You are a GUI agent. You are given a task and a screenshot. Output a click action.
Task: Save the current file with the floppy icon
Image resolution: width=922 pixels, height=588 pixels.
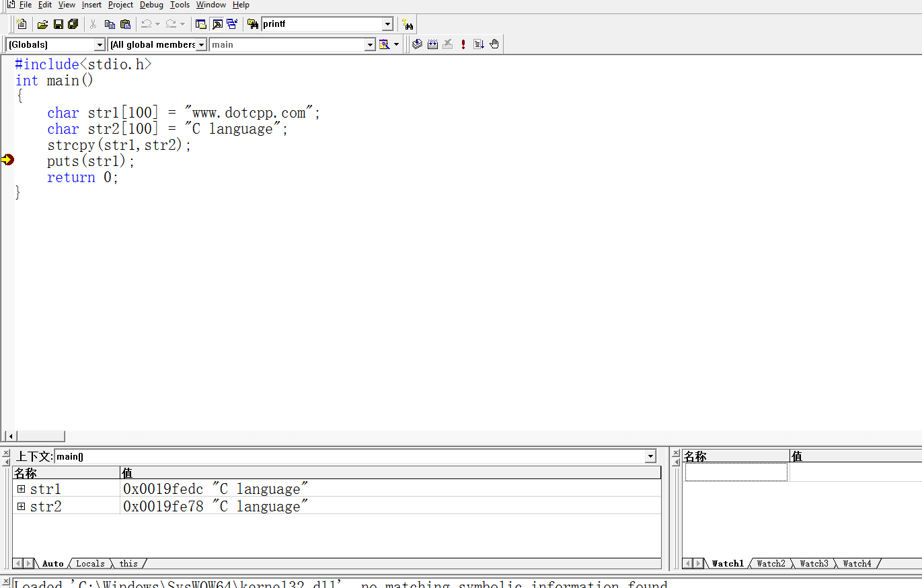coord(58,24)
